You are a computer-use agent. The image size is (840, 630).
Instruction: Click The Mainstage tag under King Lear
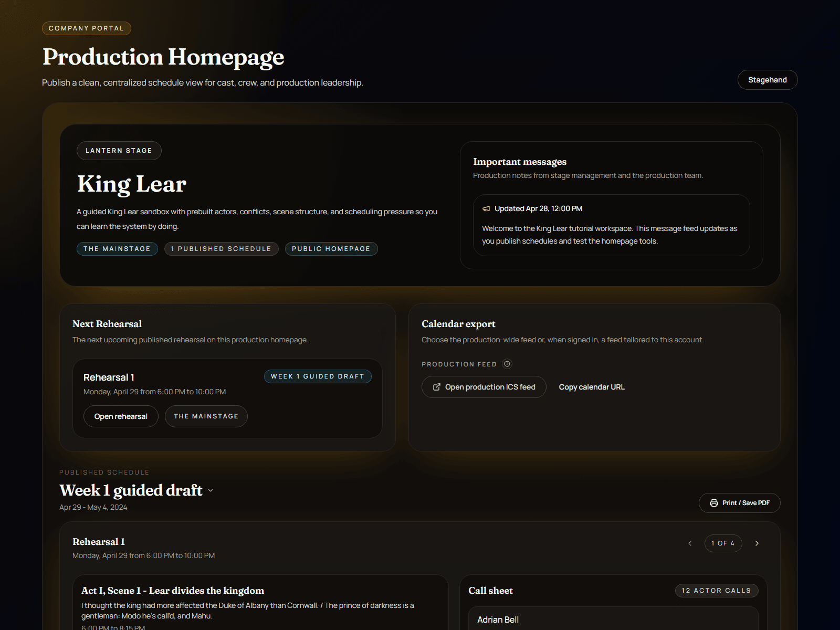tap(117, 249)
